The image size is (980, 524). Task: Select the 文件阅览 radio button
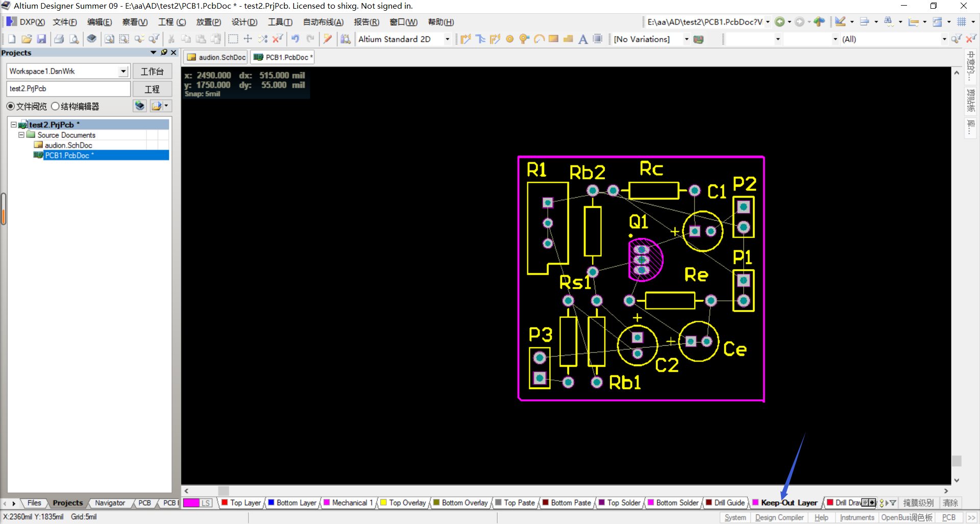11,106
